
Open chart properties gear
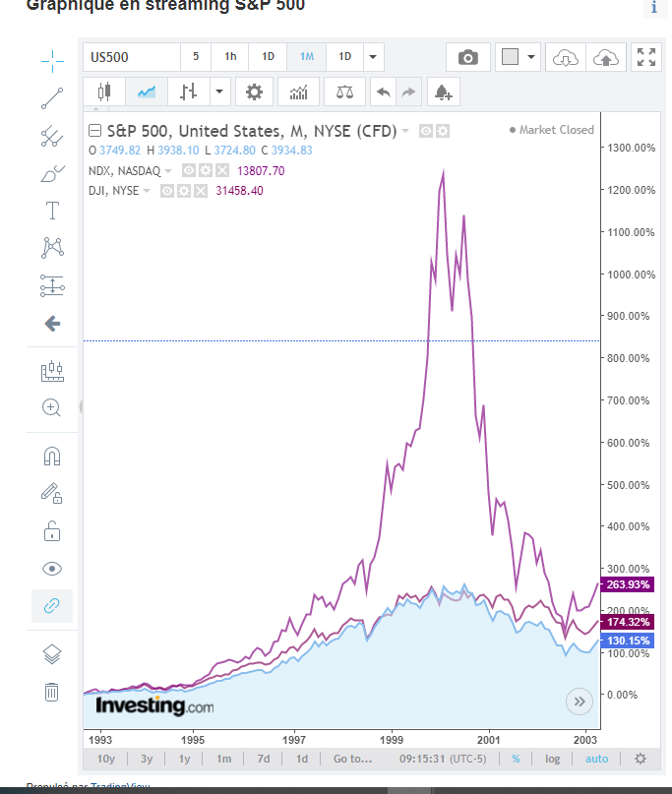coord(254,92)
